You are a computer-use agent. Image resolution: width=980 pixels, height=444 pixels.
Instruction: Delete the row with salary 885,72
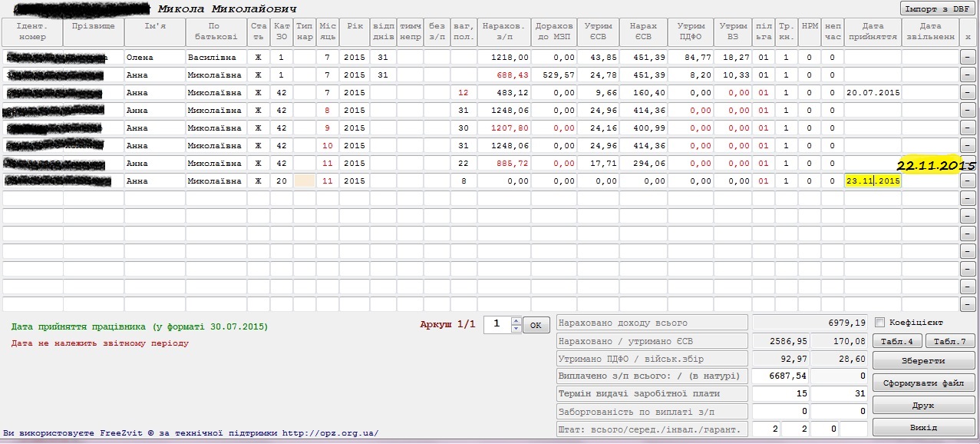pos(968,164)
